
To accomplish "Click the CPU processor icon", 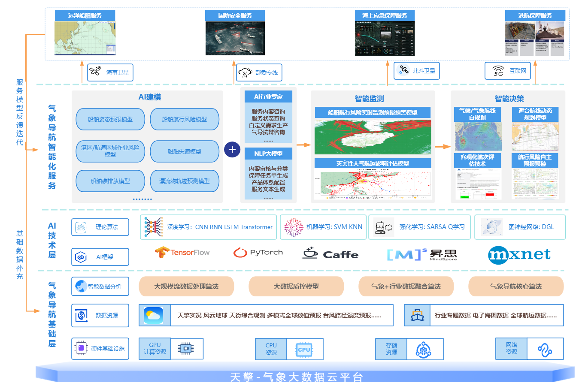I will (x=304, y=349).
